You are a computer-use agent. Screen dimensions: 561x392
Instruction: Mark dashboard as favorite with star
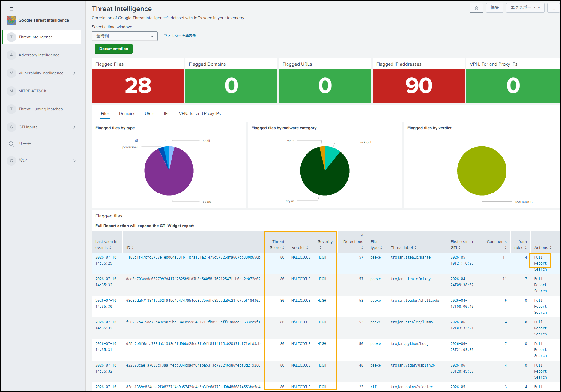[476, 8]
